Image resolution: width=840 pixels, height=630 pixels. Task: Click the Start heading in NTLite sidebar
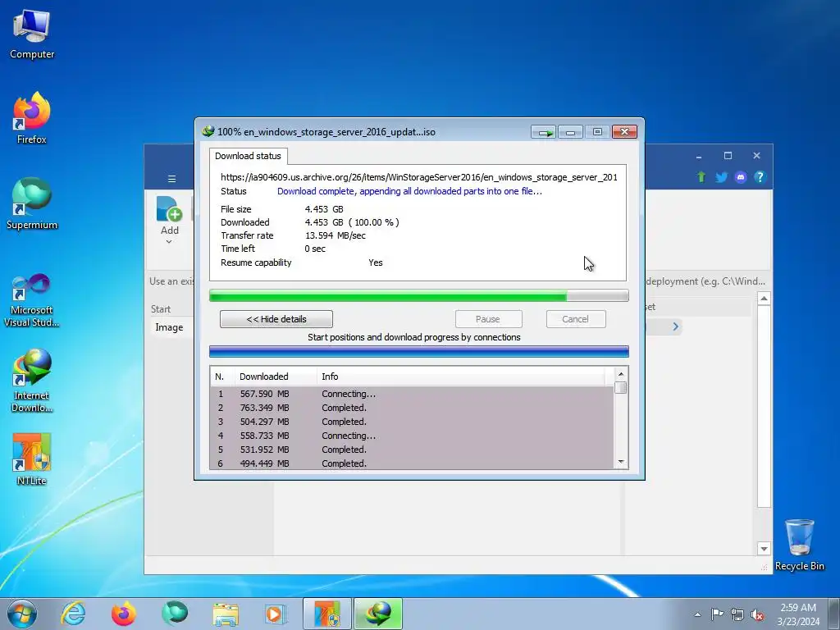click(x=161, y=309)
